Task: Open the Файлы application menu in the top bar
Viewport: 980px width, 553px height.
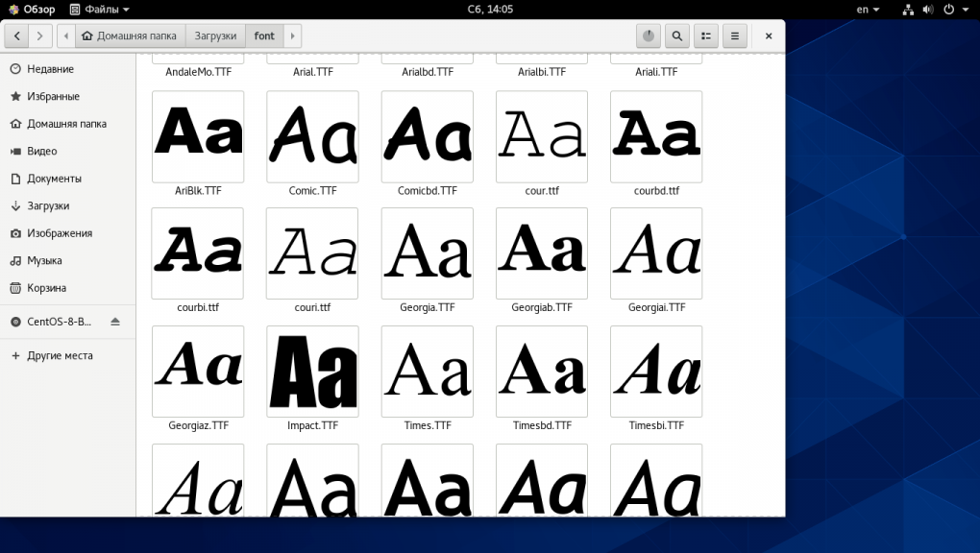Action: point(101,10)
